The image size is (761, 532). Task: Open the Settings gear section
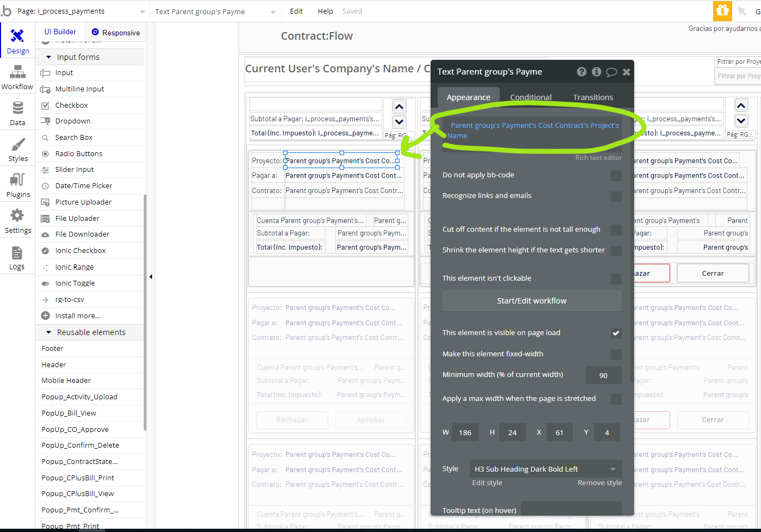(x=17, y=221)
